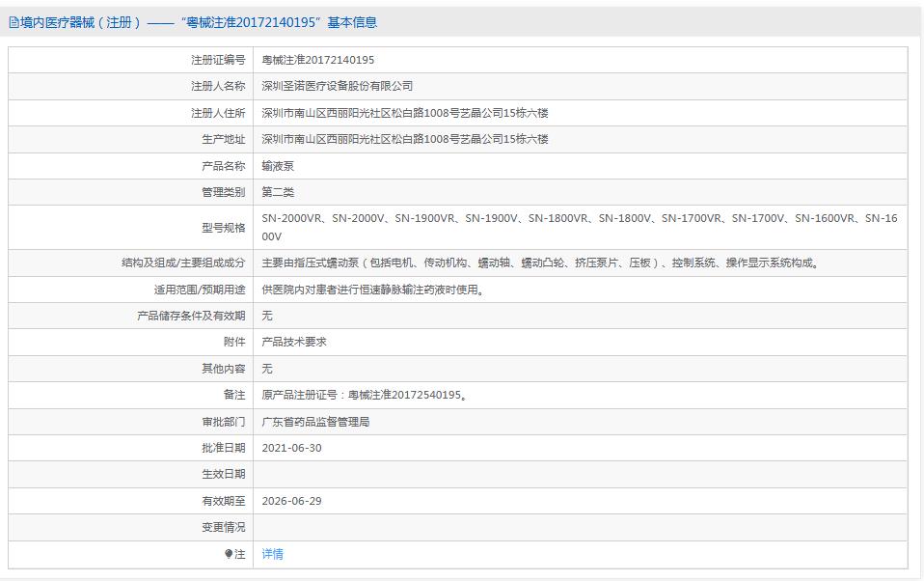Click the 生产地址 row label
This screenshot has height=581, width=924.
pos(224,139)
